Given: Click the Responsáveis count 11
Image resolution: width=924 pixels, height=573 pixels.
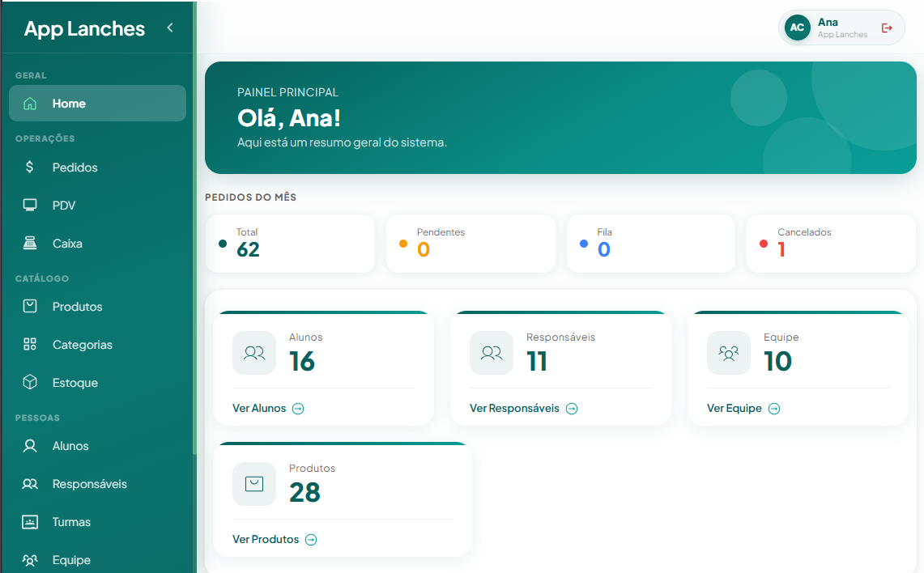Looking at the screenshot, I should point(537,361).
